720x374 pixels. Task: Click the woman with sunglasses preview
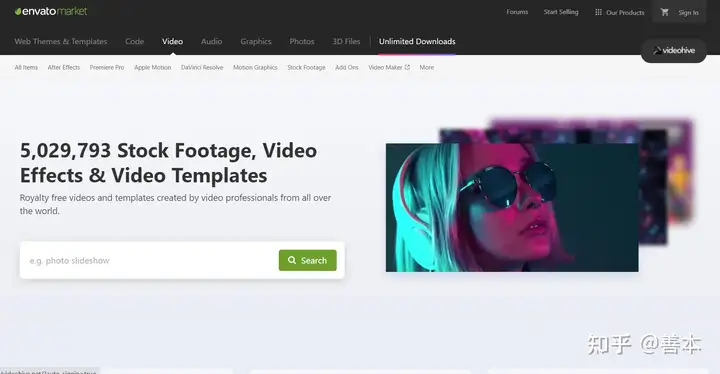coord(512,208)
